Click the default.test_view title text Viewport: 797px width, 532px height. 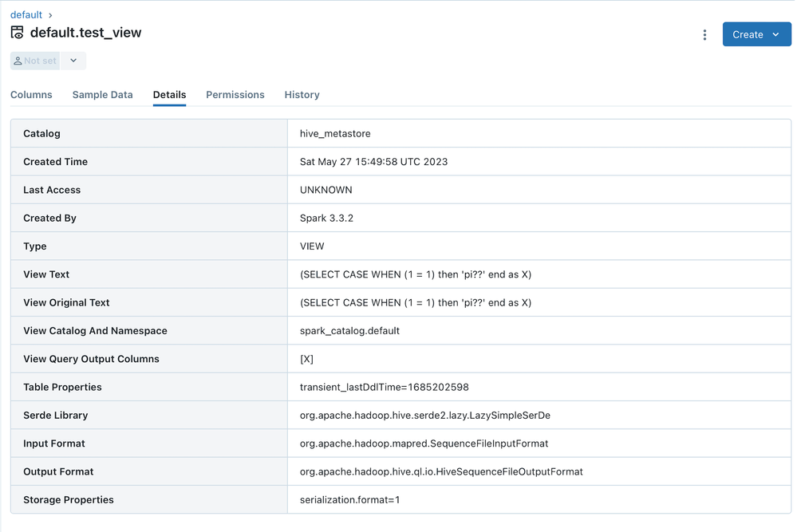coord(85,33)
